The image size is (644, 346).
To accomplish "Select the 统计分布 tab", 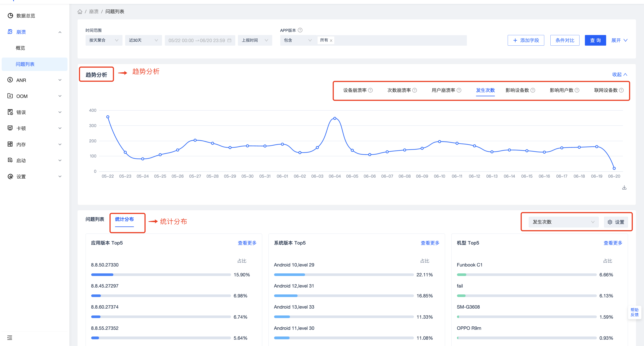I will pyautogui.click(x=124, y=219).
